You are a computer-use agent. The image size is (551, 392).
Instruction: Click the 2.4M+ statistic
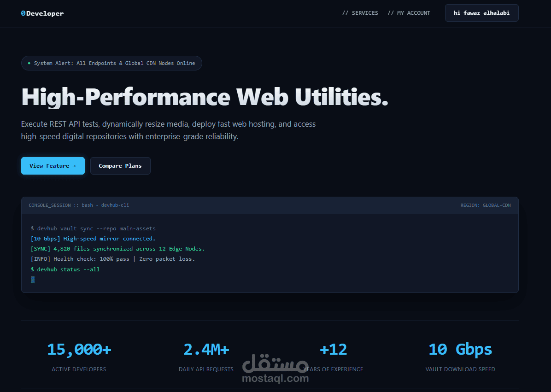click(x=206, y=350)
